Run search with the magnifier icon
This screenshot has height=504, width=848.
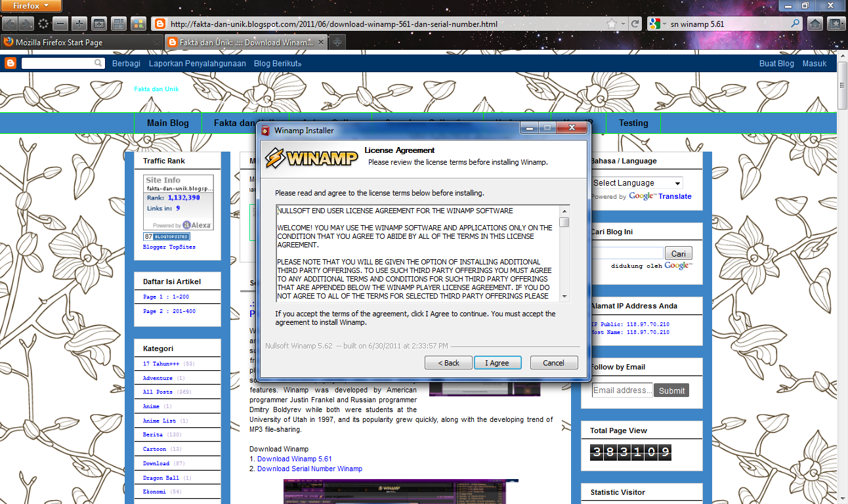(795, 24)
